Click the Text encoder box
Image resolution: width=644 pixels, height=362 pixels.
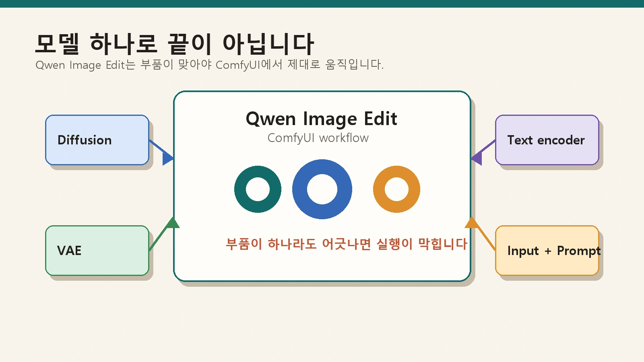(547, 140)
